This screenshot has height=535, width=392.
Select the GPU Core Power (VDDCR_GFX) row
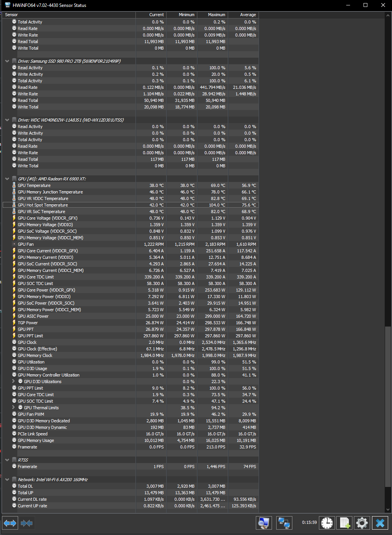click(x=130, y=290)
